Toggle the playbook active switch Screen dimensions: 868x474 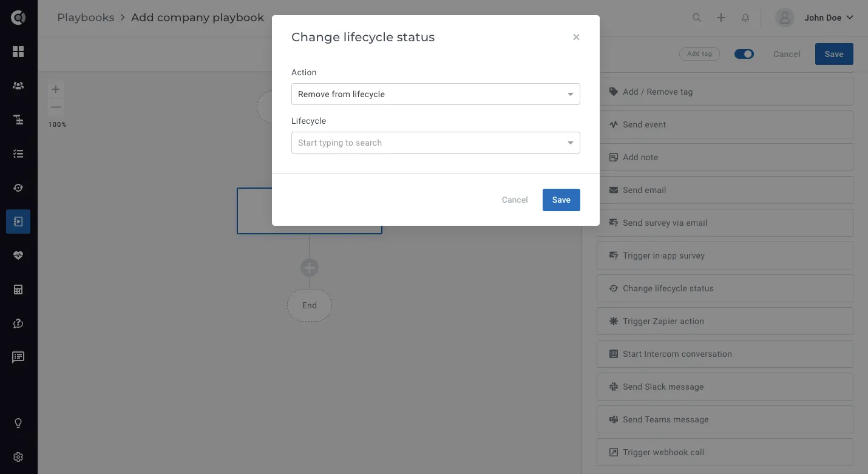coord(744,54)
